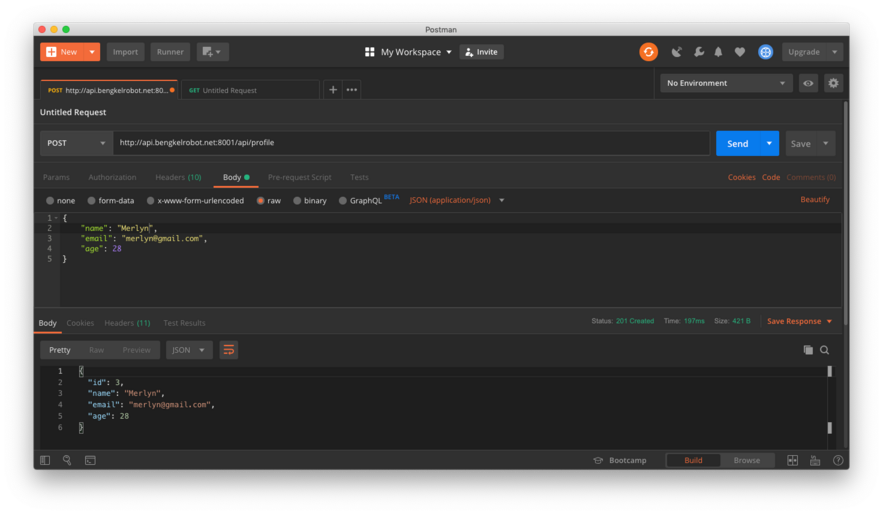This screenshot has width=883, height=514.
Task: Open manage environments gear icon
Action: [x=833, y=83]
